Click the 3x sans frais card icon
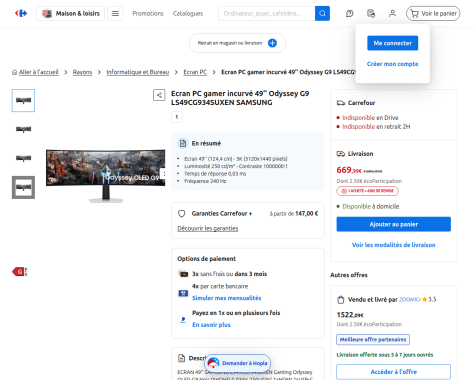475x380 pixels. (x=183, y=274)
